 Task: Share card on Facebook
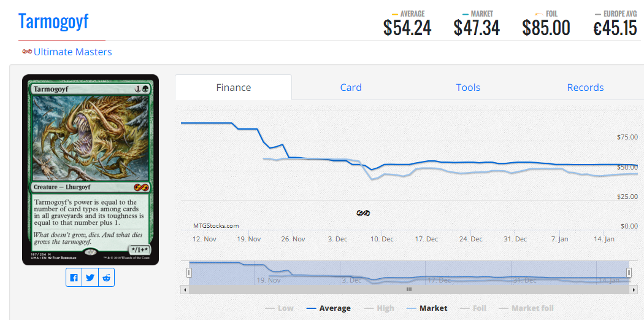tap(74, 278)
